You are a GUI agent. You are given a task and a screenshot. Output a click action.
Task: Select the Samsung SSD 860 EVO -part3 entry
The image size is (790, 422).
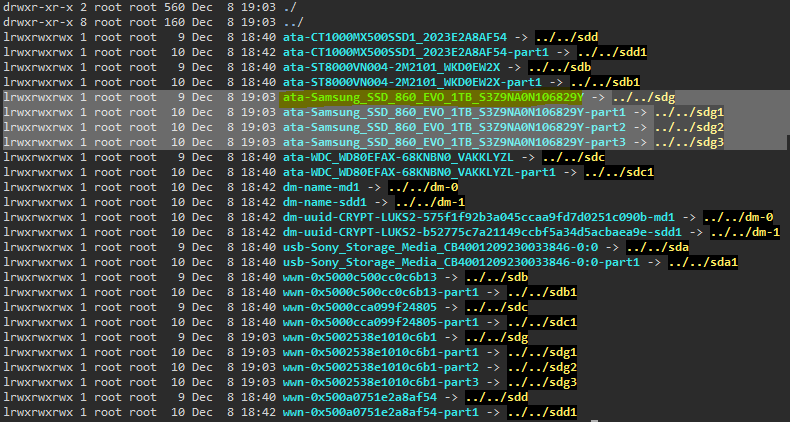pyautogui.click(x=454, y=142)
